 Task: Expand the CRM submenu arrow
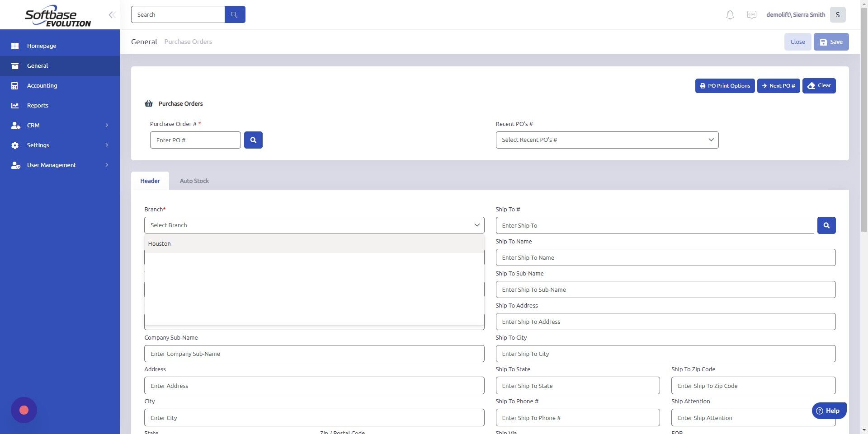(107, 126)
